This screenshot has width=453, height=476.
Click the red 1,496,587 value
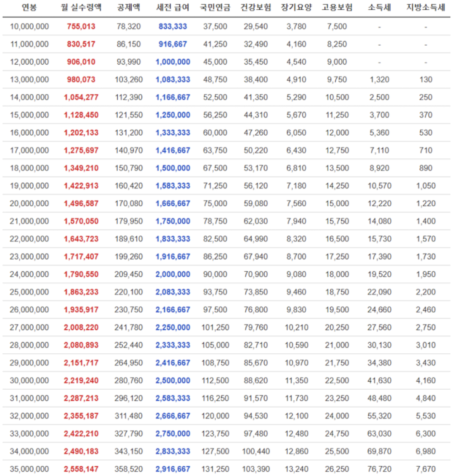pos(81,204)
